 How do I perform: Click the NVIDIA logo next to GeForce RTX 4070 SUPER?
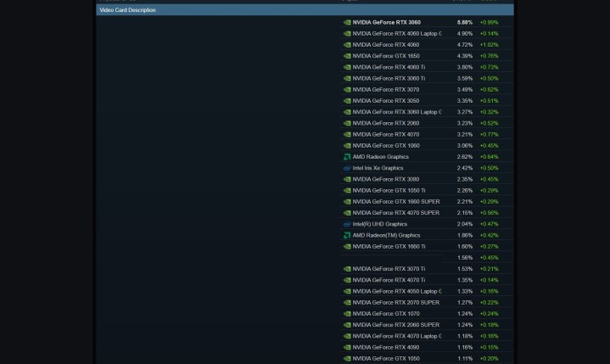click(347, 213)
